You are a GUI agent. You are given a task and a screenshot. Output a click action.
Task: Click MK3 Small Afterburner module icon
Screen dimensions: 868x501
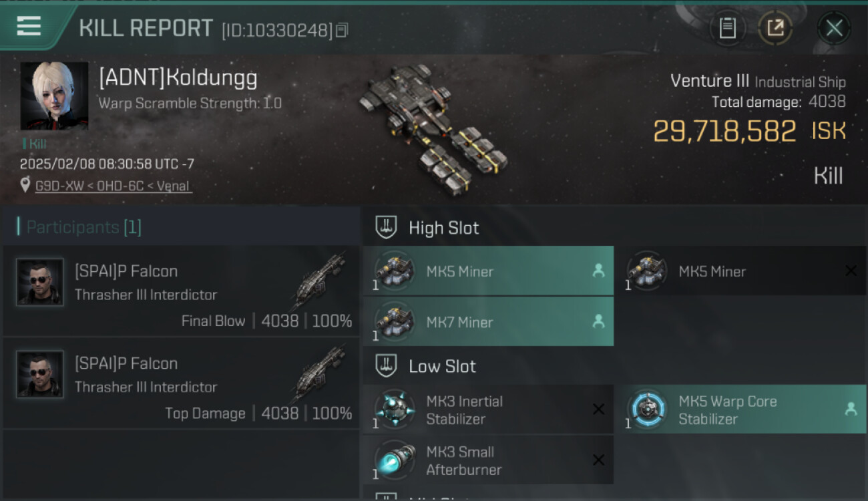pyautogui.click(x=394, y=460)
